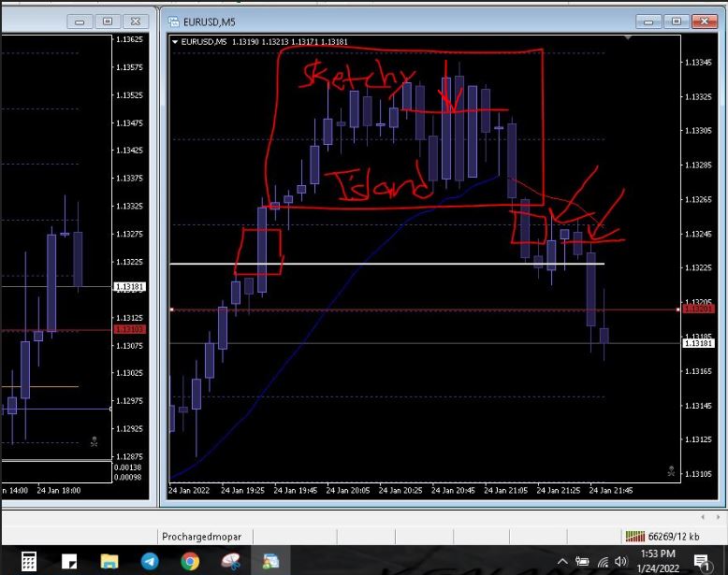Open Calculator from the taskbar
The height and width of the screenshot is (575, 728).
(29, 561)
